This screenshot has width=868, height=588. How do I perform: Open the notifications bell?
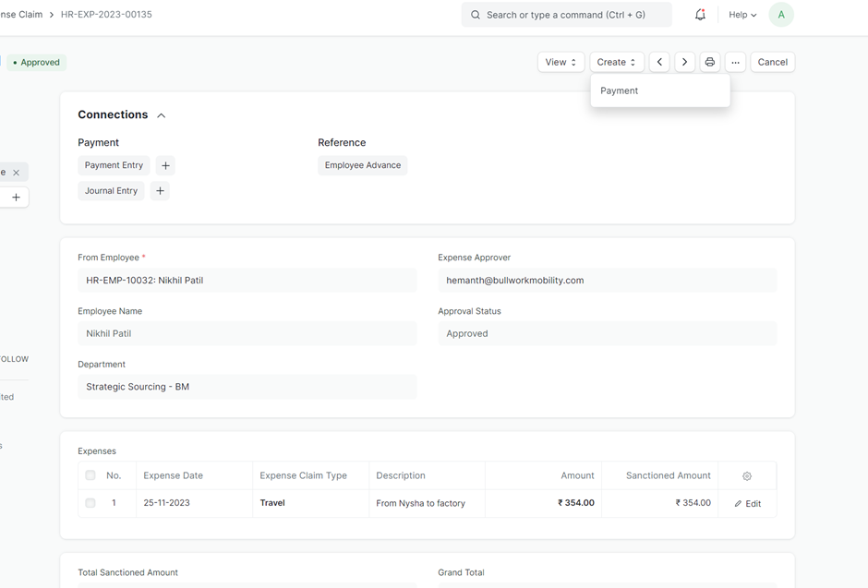(x=700, y=15)
